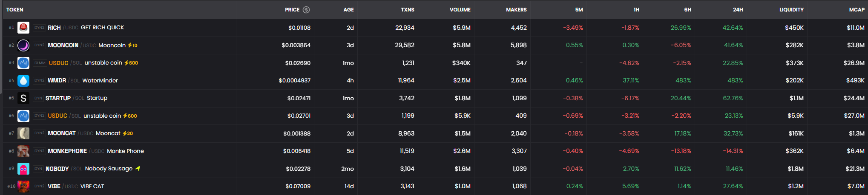Click USDUC logo in row #3
This screenshot has height=195, width=868.
click(23, 63)
